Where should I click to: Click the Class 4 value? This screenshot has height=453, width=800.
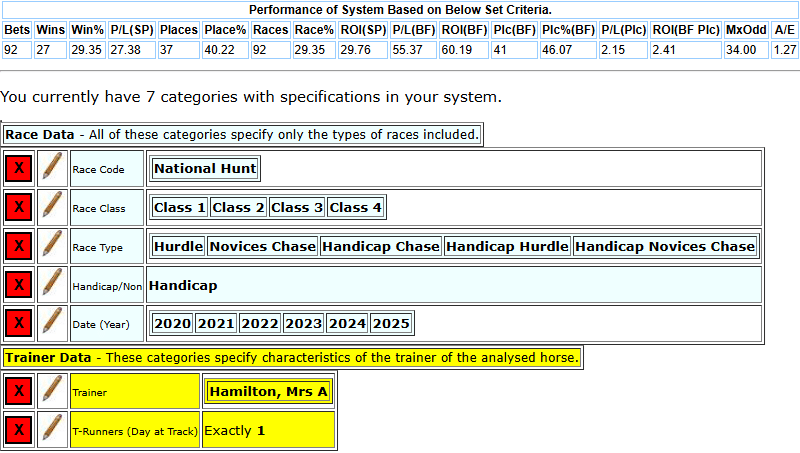[356, 208]
